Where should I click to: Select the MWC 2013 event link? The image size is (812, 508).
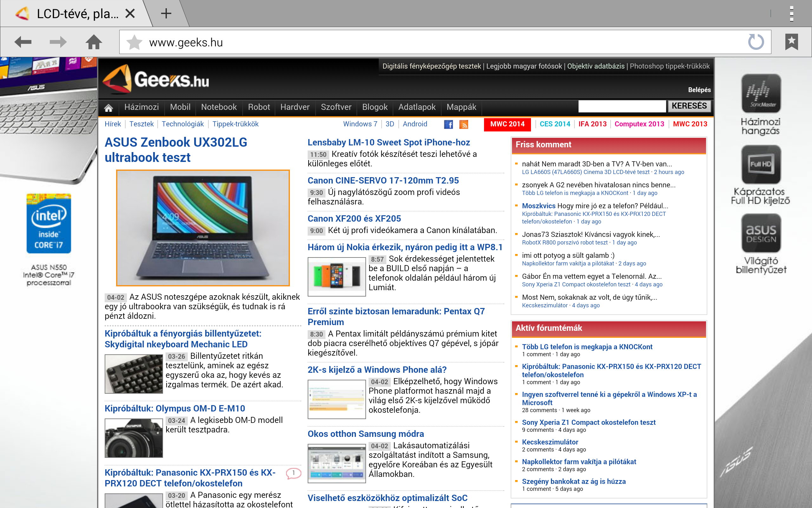point(690,124)
